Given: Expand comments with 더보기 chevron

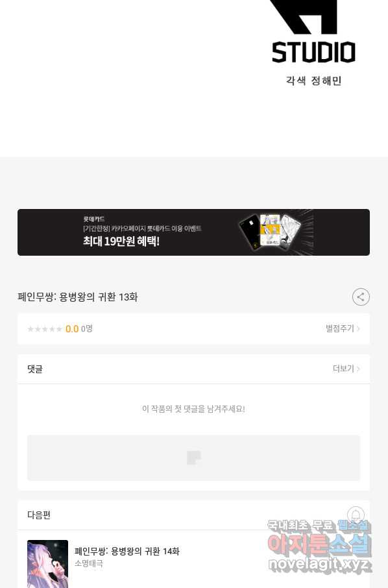Looking at the screenshot, I should click(358, 369).
